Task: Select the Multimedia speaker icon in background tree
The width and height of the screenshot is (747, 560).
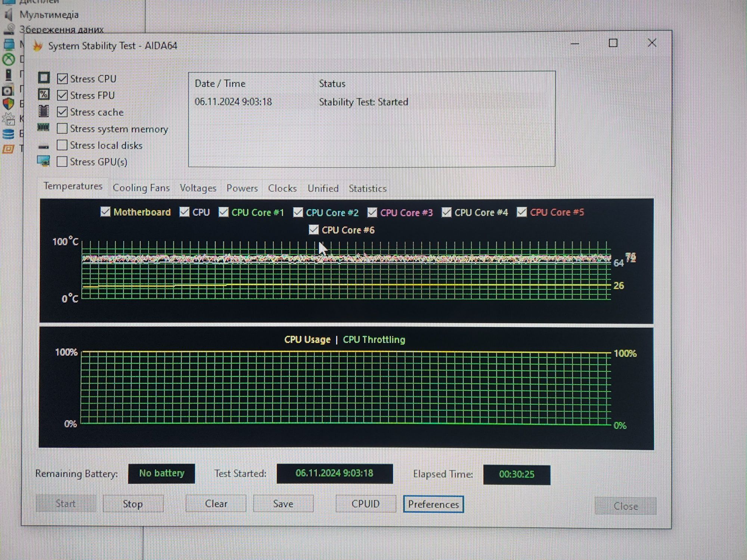Action: 9,15
